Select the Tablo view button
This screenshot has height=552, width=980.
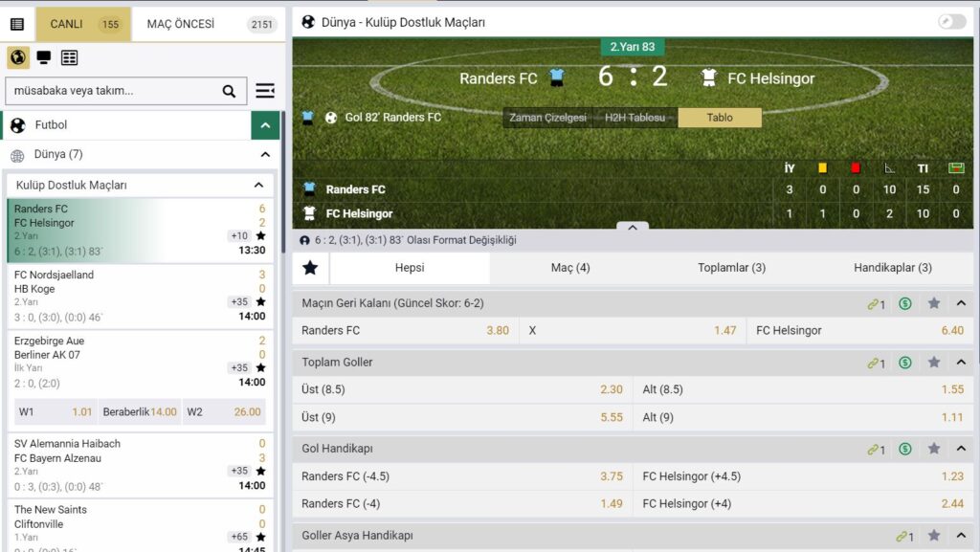[720, 118]
